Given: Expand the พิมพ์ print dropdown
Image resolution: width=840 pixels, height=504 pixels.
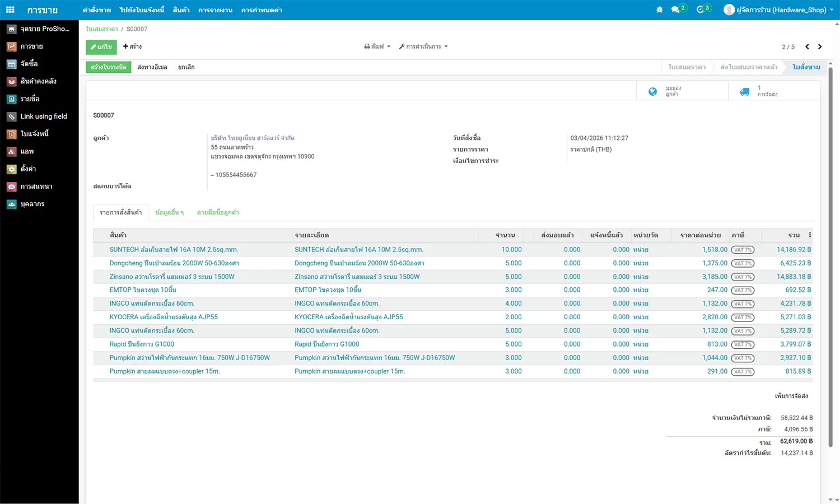Looking at the screenshot, I should pos(377,46).
